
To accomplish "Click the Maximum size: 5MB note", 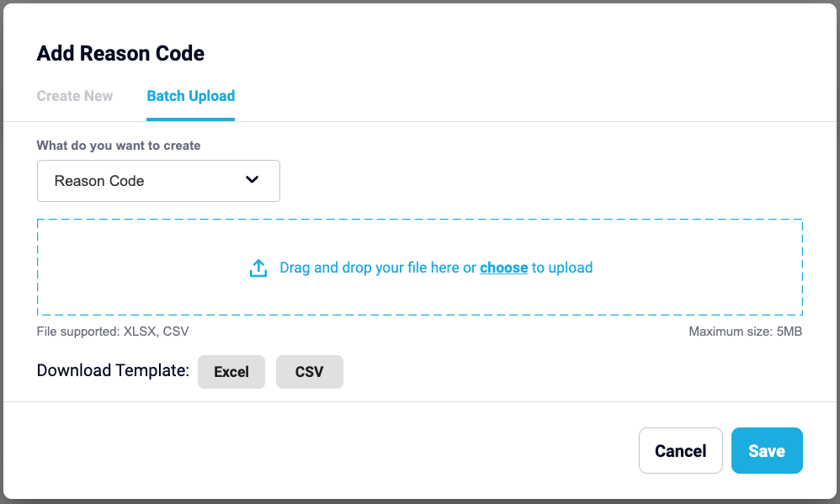I will (x=745, y=332).
